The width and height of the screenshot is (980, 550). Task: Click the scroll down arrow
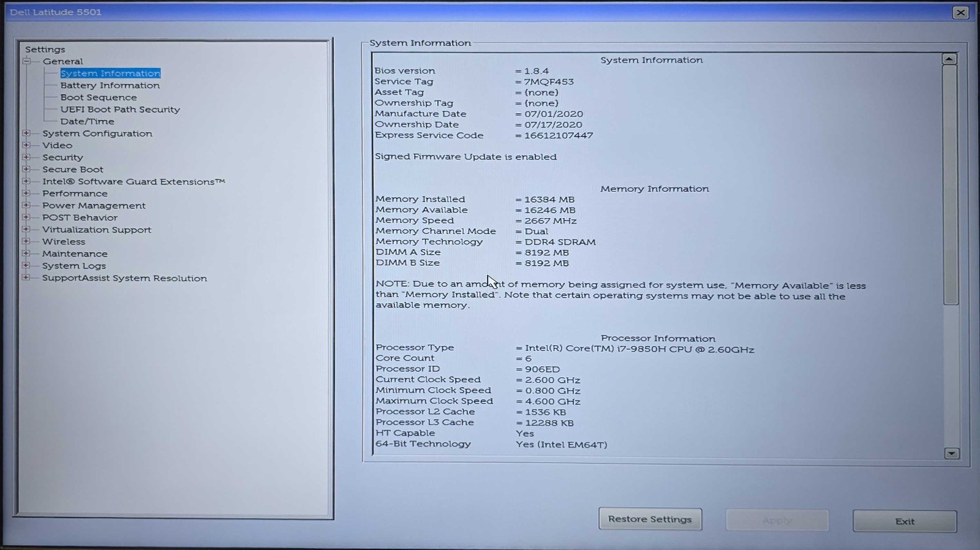click(951, 453)
